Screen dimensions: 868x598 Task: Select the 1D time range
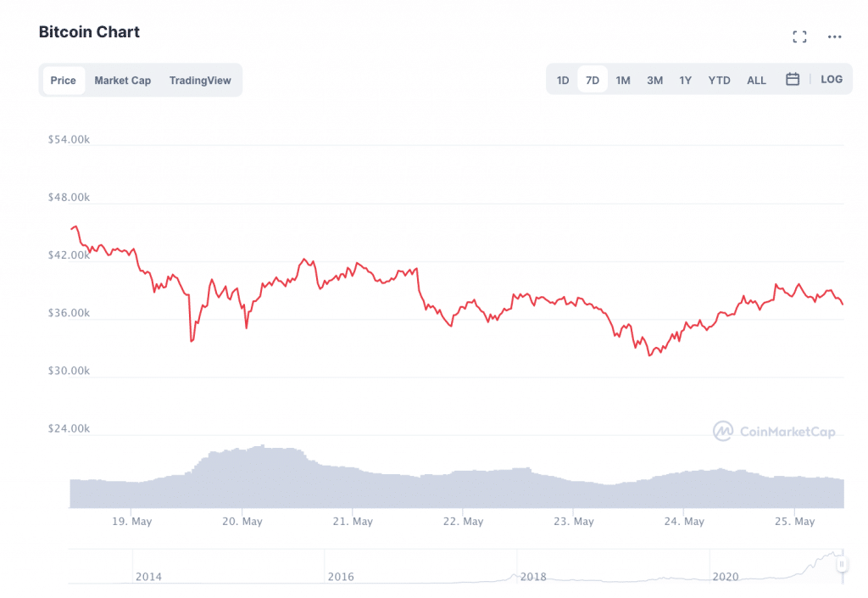click(563, 81)
